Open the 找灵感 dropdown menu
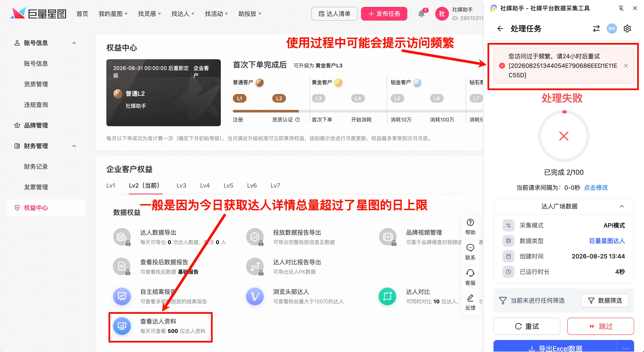644x352 pixels. coord(149,14)
